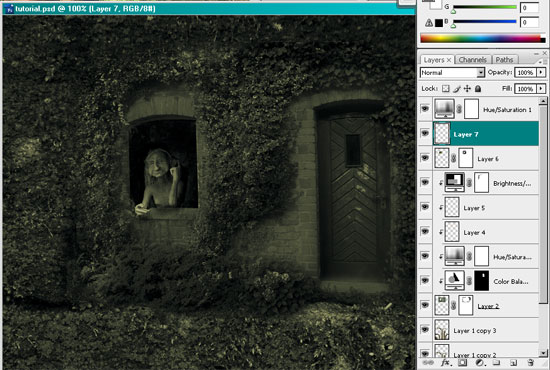
Task: Open Opacity slider arrow
Action: click(541, 72)
